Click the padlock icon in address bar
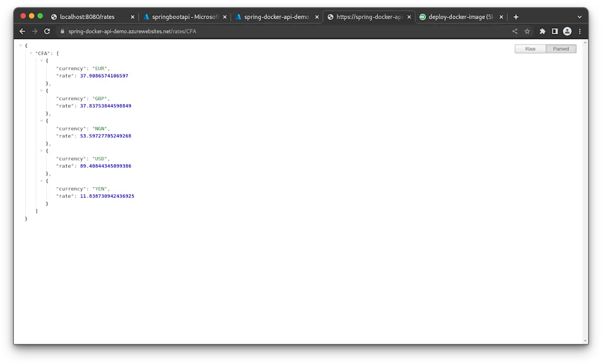 pyautogui.click(x=62, y=31)
